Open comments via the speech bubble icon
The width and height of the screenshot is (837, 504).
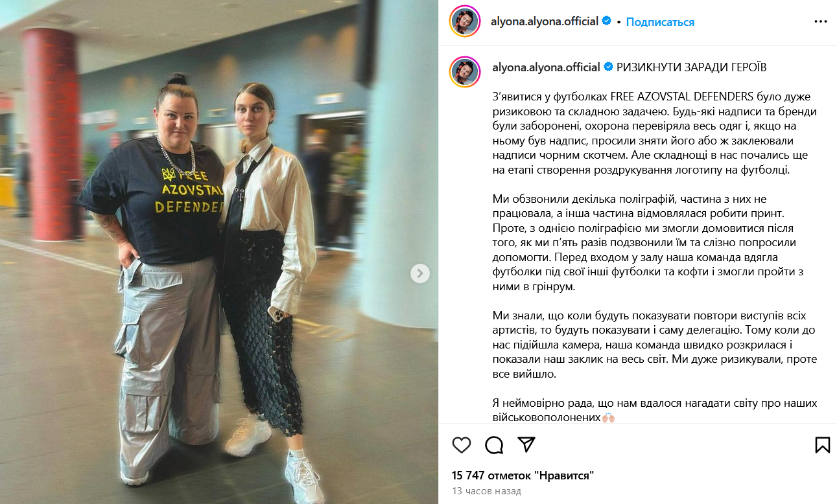(494, 445)
